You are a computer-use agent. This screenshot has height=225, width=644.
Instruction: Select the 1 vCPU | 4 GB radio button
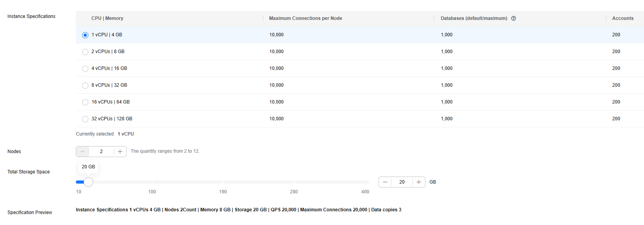pyautogui.click(x=85, y=35)
